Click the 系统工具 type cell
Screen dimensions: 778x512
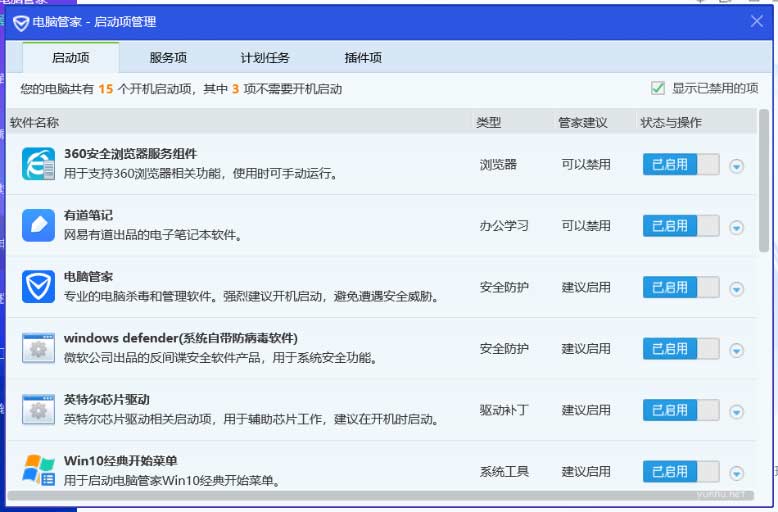coord(504,472)
